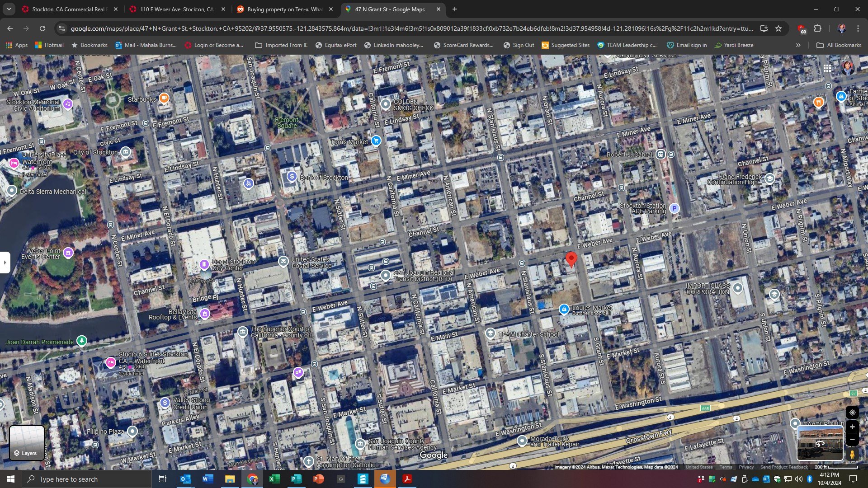Click Send Product Feedback link
The width and height of the screenshot is (868, 488).
coord(784,467)
